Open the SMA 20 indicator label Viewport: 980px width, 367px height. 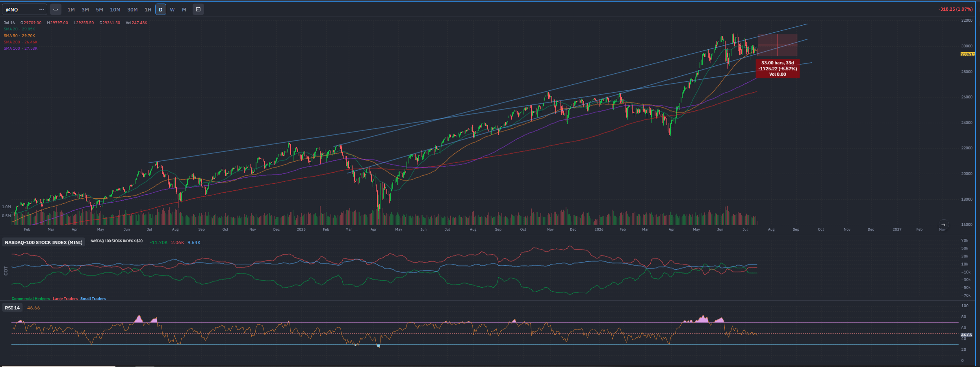point(19,29)
